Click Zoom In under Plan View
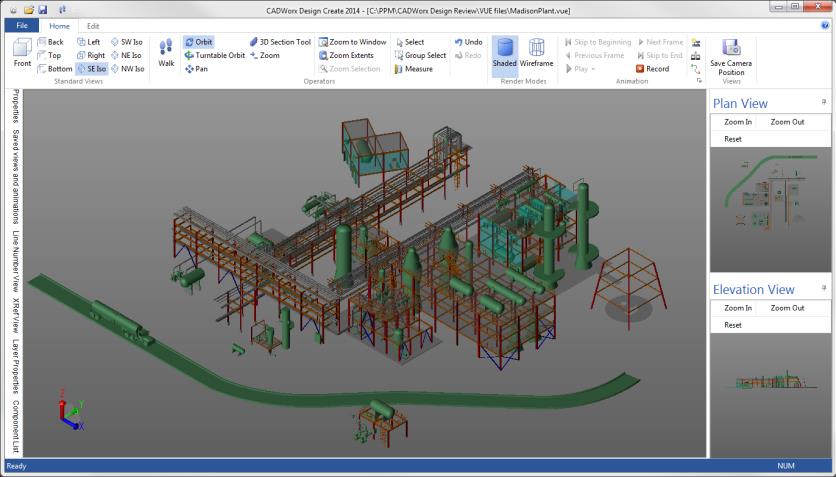 click(738, 122)
